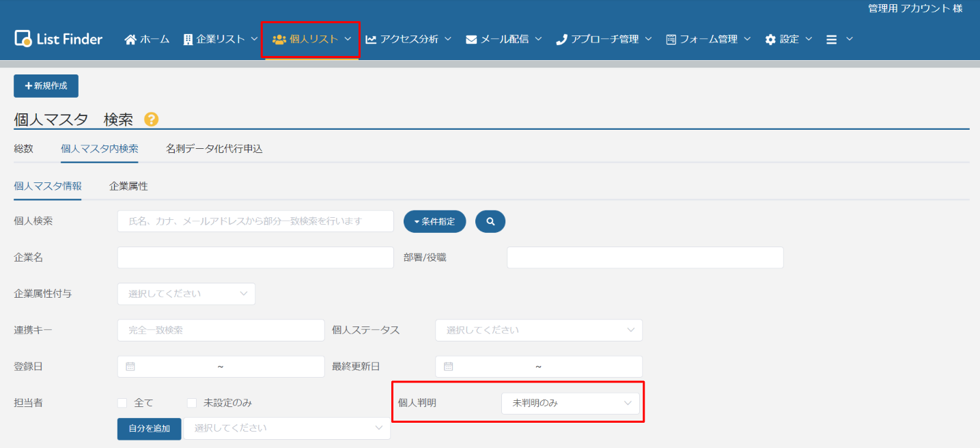
Task: Open the 担当者 selection dropdown
Action: (287, 428)
